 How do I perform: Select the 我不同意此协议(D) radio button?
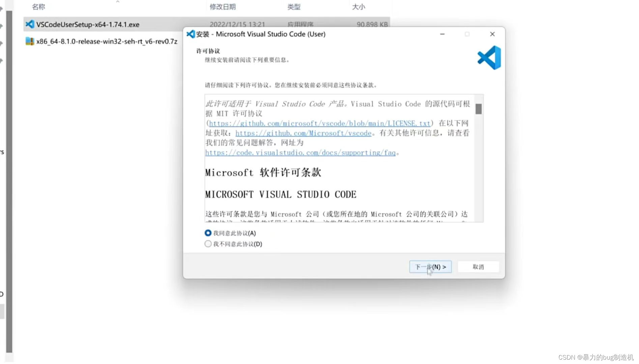click(208, 244)
